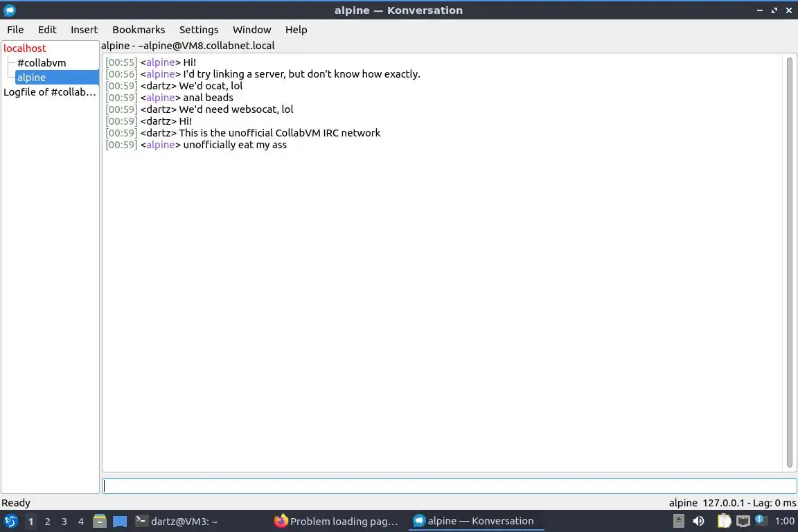Image resolution: width=798 pixels, height=532 pixels.
Task: Click the 1:00 panel clock
Action: 784,521
